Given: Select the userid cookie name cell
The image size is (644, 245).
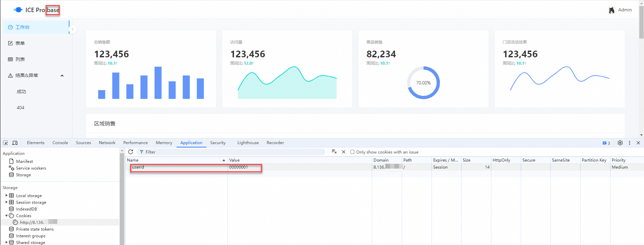Looking at the screenshot, I should pos(177,167).
